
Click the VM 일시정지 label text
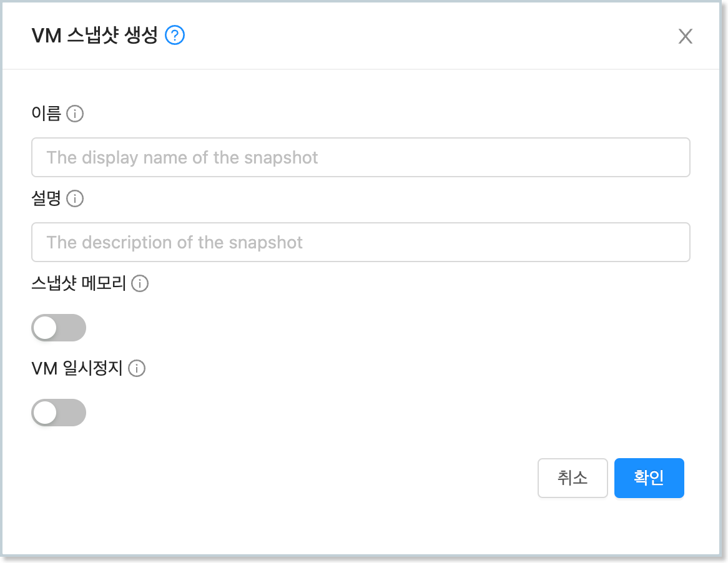coord(77,368)
